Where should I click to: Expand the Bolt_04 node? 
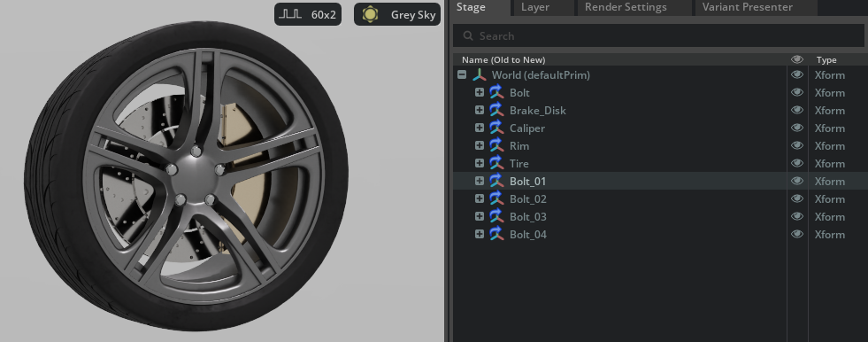point(480,235)
